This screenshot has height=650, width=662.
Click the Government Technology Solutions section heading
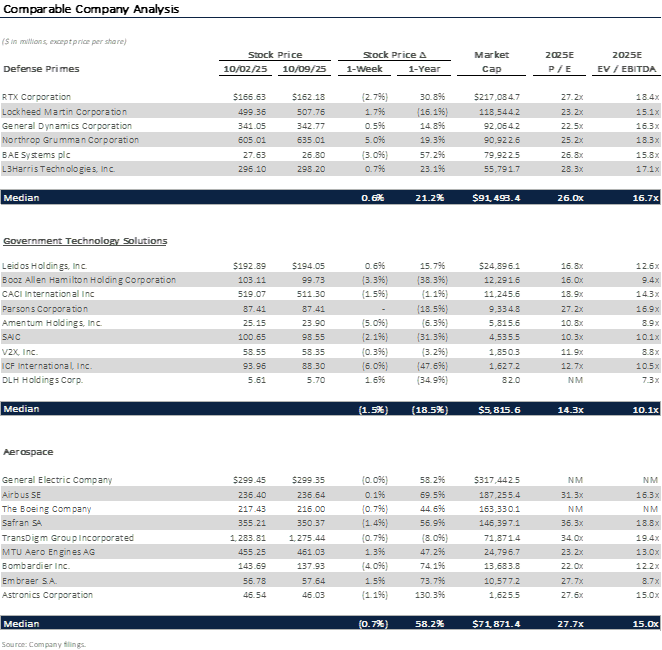point(85,241)
